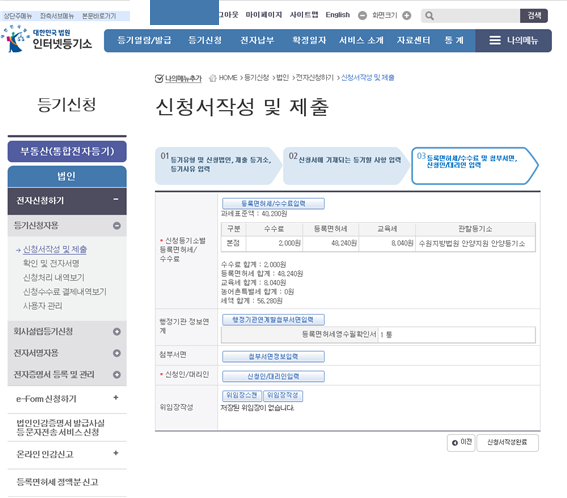This screenshot has width=567, height=498.
Task: Click the 위임장작성 button
Action: [x=283, y=396]
